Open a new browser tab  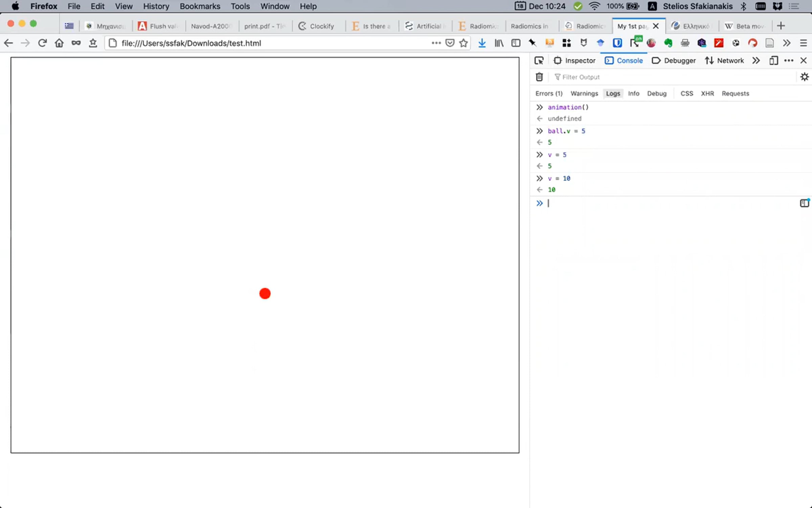point(781,26)
